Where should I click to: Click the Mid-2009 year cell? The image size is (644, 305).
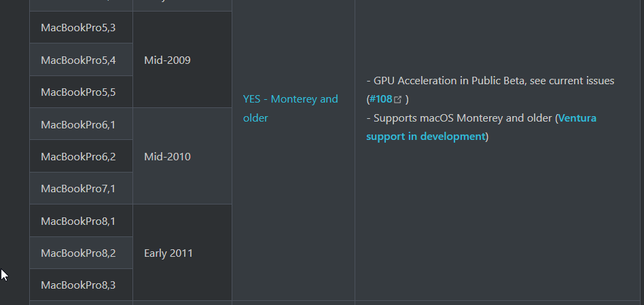pyautogui.click(x=167, y=60)
